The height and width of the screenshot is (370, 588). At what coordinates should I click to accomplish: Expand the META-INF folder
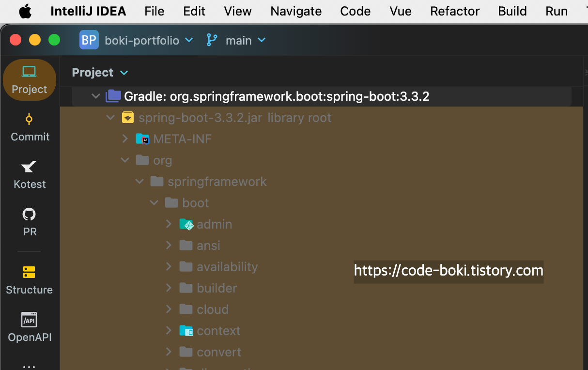click(x=125, y=139)
